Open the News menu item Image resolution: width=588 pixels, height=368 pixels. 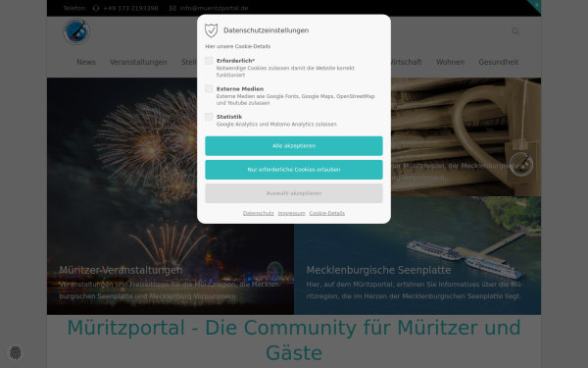(86, 62)
